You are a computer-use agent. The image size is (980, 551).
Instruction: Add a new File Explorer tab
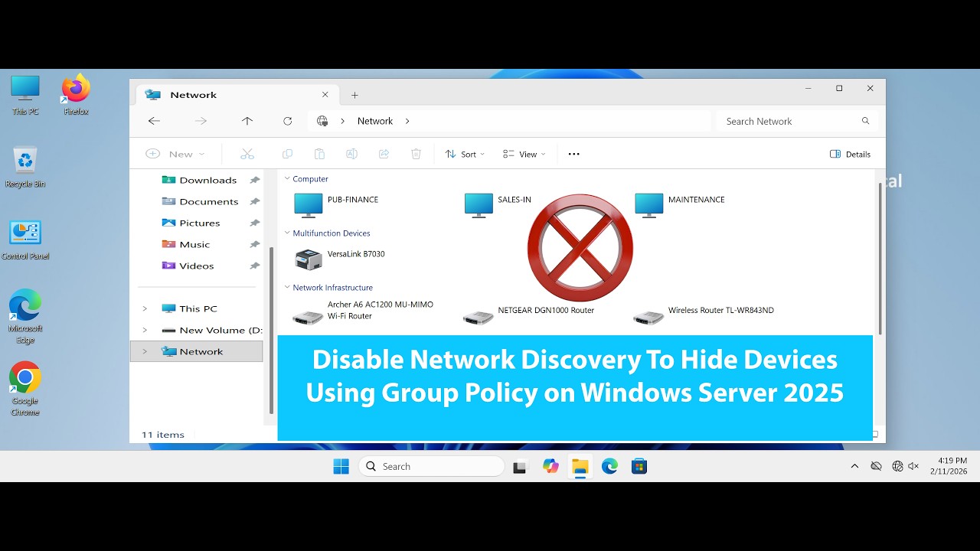coord(354,95)
